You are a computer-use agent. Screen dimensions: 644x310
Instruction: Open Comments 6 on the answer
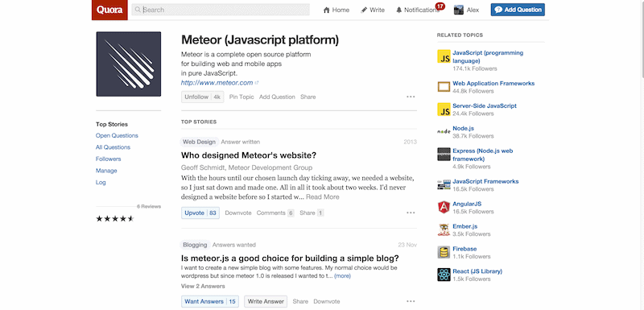(275, 213)
